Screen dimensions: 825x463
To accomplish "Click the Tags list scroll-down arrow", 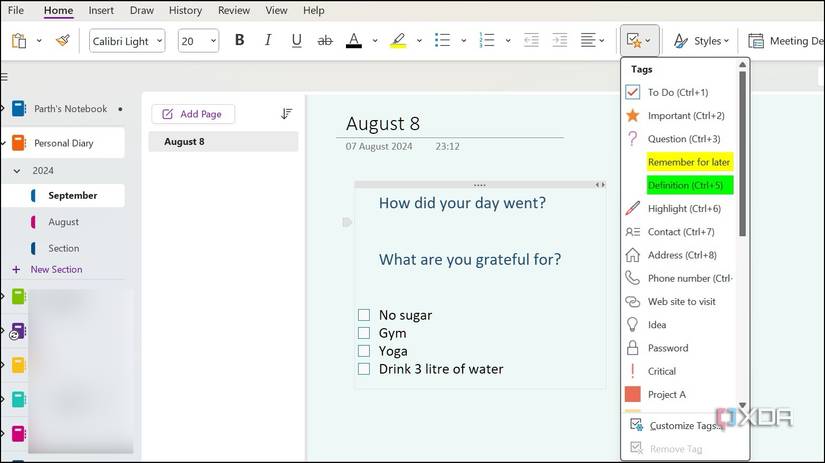I will click(742, 405).
